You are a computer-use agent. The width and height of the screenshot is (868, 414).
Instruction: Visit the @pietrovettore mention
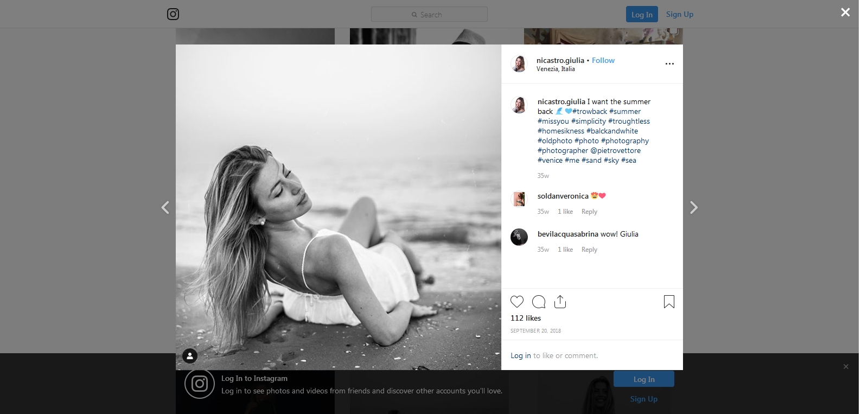(616, 150)
